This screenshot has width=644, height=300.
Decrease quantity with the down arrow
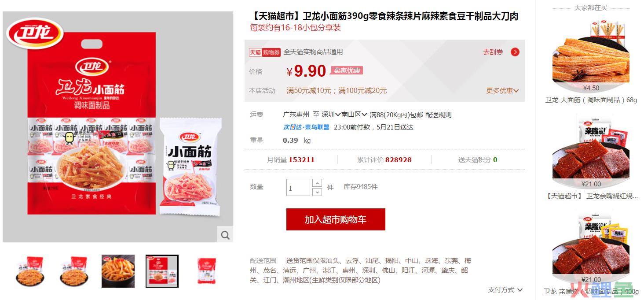[x=317, y=192]
